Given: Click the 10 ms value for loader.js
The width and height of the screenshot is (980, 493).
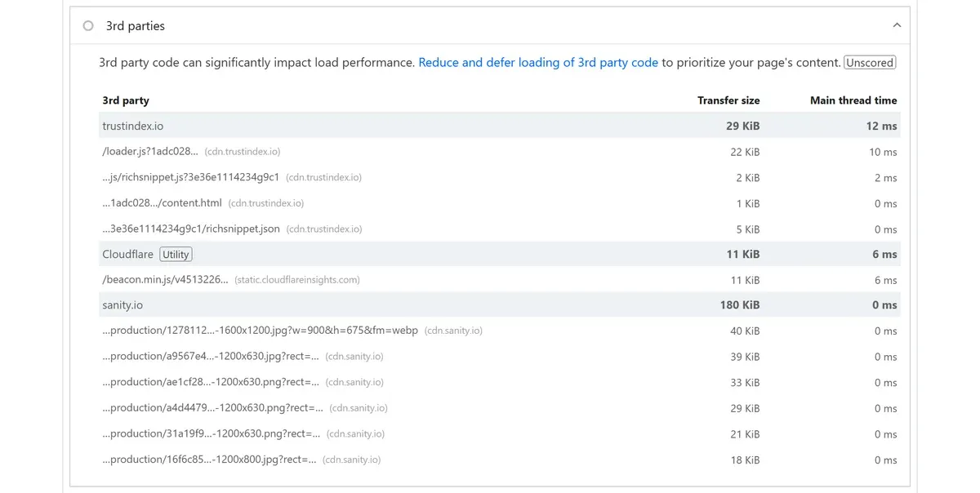Looking at the screenshot, I should tap(883, 152).
